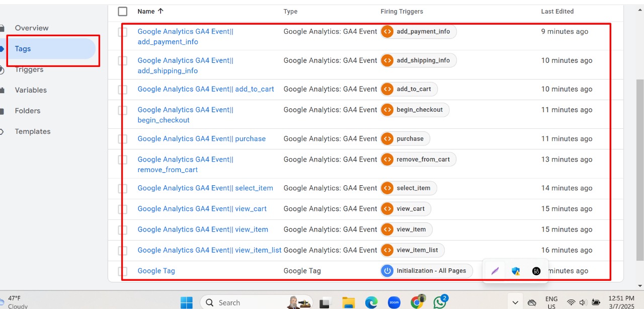The width and height of the screenshot is (644, 309).
Task: Open the date and time clock
Action: pos(621,302)
